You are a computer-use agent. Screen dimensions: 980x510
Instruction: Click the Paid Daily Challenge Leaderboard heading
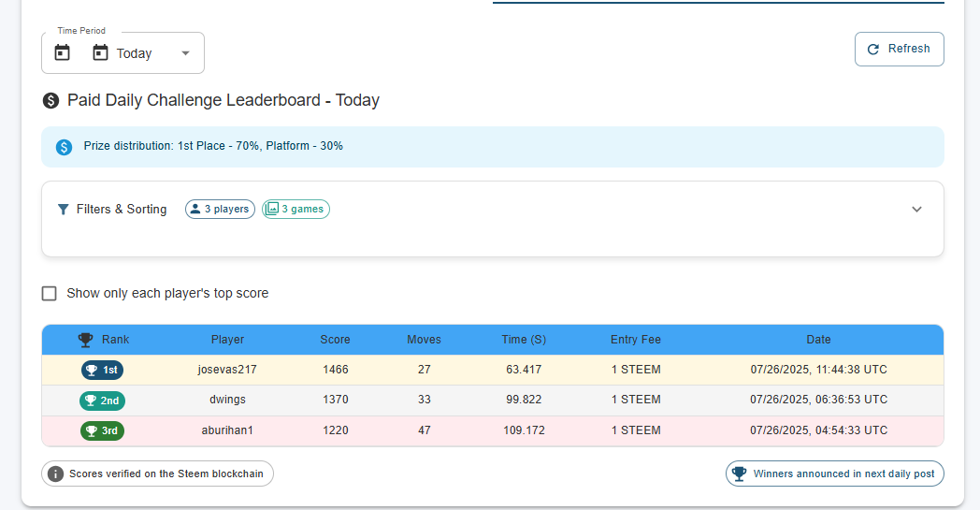(x=223, y=100)
